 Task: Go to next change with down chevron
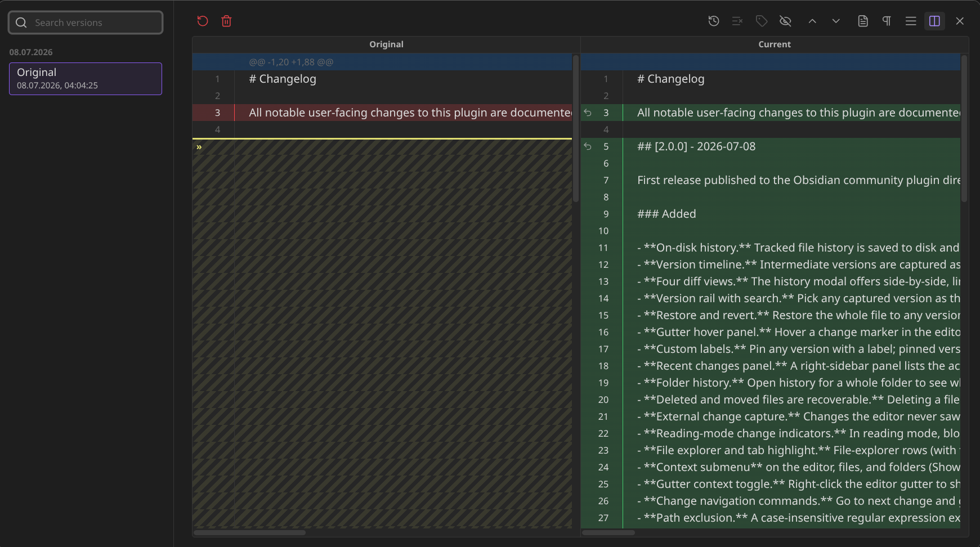tap(836, 21)
